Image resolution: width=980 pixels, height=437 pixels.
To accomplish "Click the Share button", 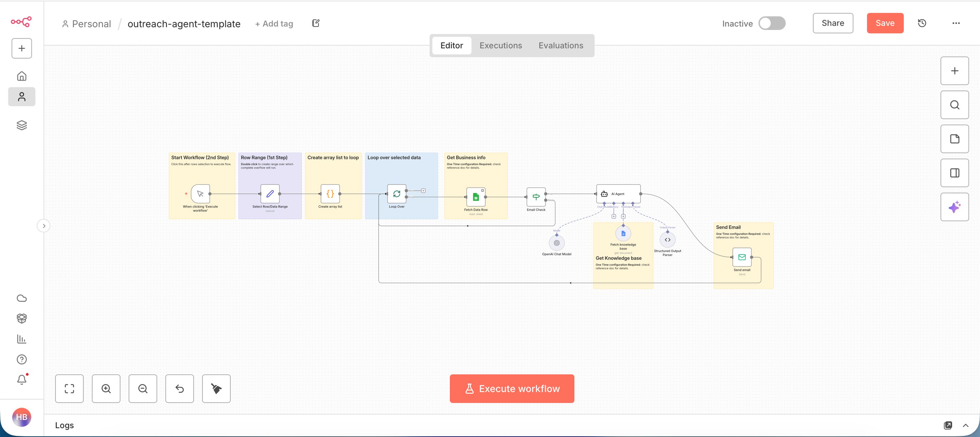I will (x=832, y=23).
